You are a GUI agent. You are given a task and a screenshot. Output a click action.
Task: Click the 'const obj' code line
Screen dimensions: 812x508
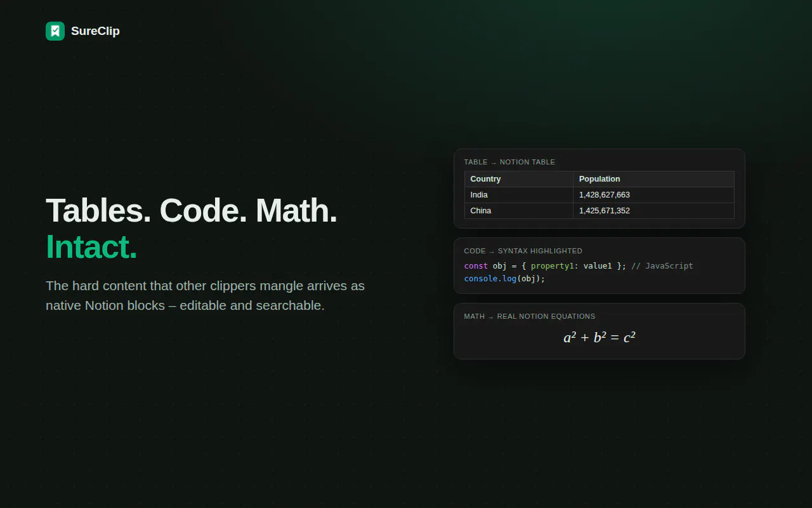[x=579, y=266]
